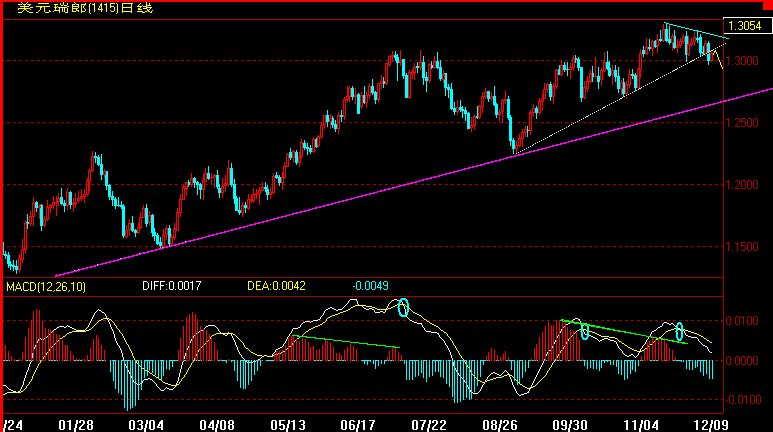Click the -0.0049 MACD histogram value
773x432 pixels.
tap(370, 286)
